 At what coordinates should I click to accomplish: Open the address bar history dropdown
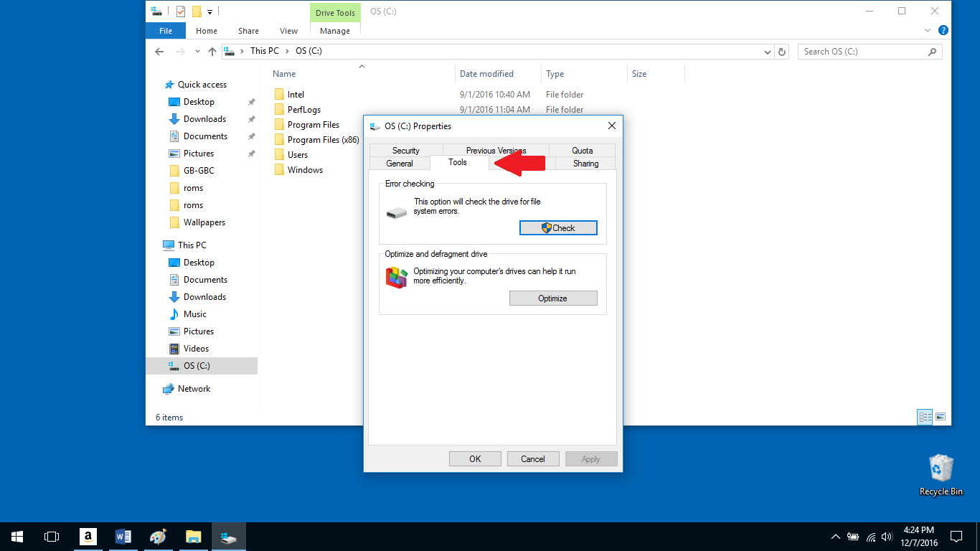[768, 52]
